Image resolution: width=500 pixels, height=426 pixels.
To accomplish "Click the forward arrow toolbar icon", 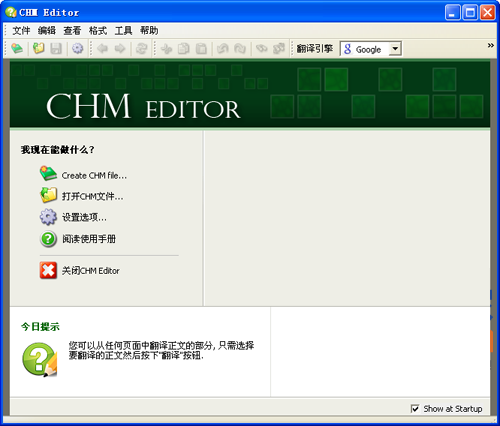I will click(x=120, y=49).
